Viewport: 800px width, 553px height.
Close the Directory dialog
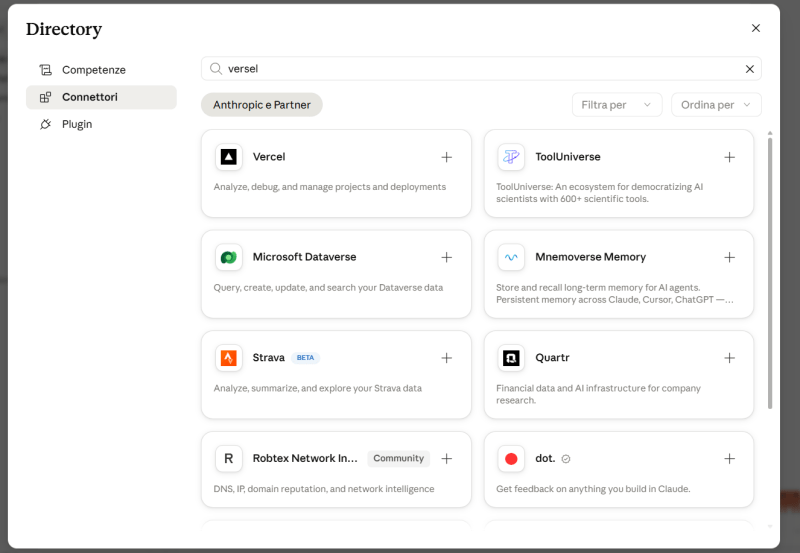[x=756, y=28]
